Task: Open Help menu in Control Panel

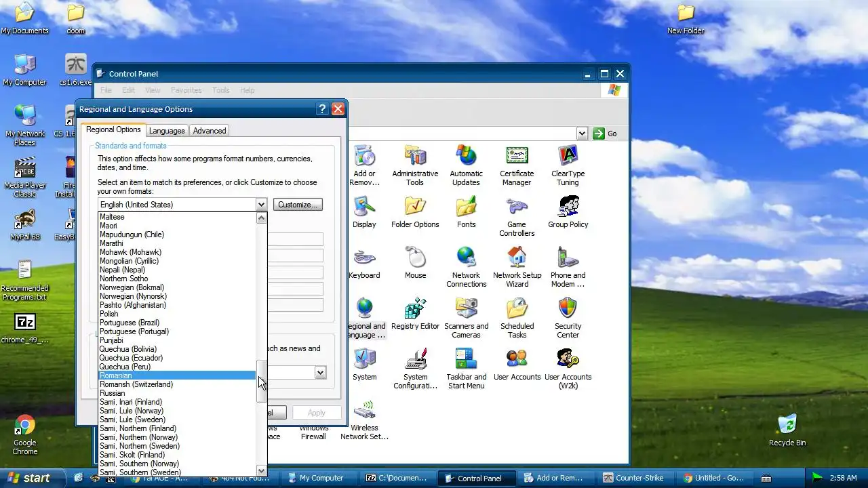Action: click(247, 90)
